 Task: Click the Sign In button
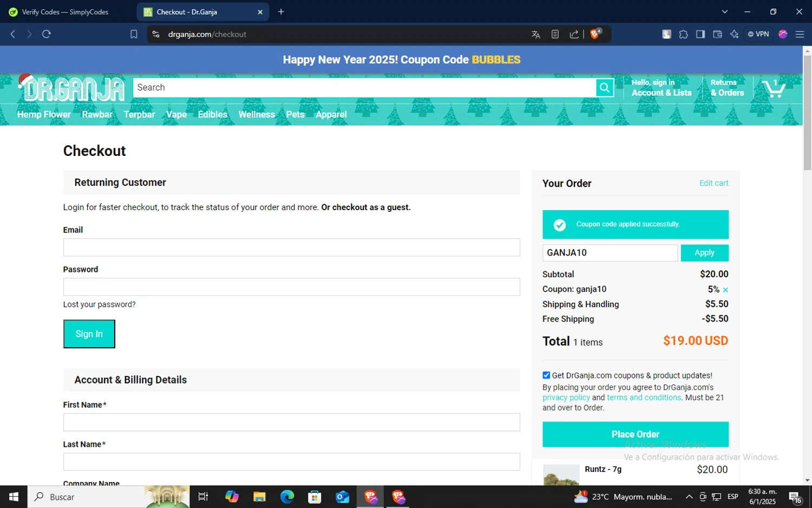89,334
